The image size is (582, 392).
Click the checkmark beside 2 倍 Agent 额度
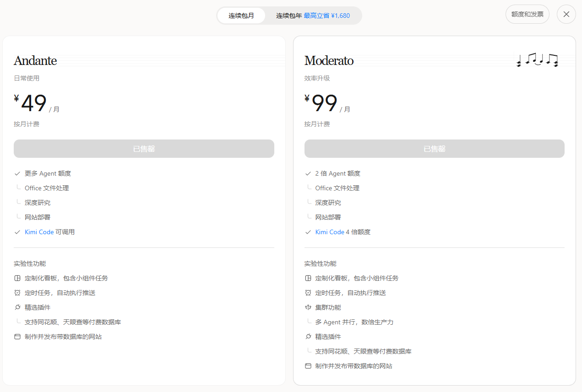pos(308,173)
